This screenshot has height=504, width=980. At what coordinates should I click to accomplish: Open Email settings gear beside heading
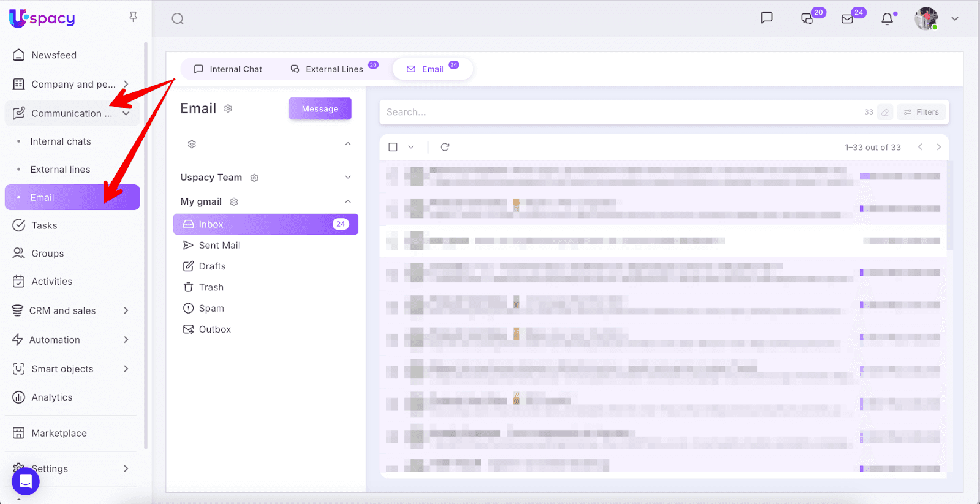[x=228, y=108]
